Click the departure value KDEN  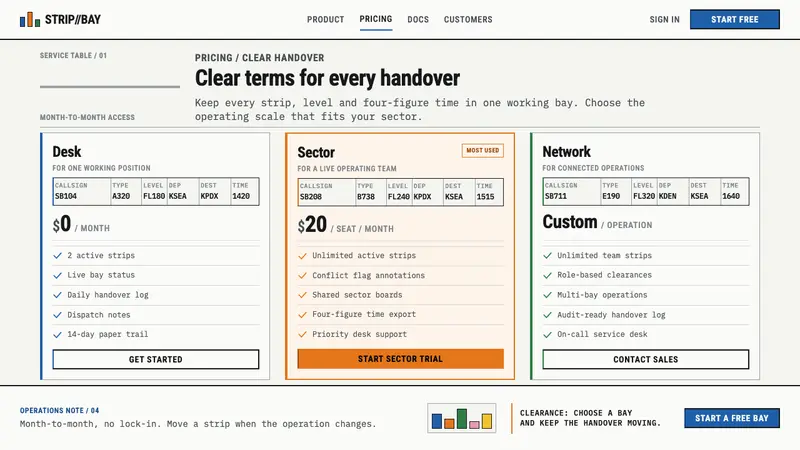(667, 196)
